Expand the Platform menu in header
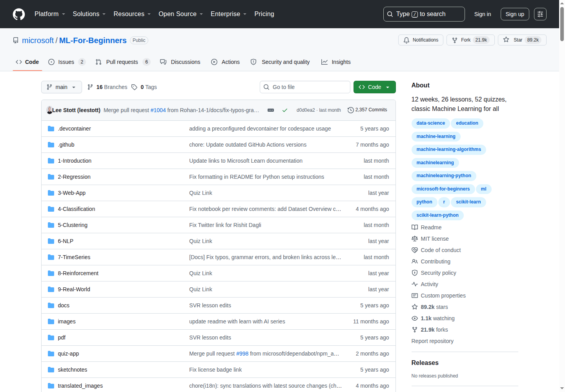 50,14
